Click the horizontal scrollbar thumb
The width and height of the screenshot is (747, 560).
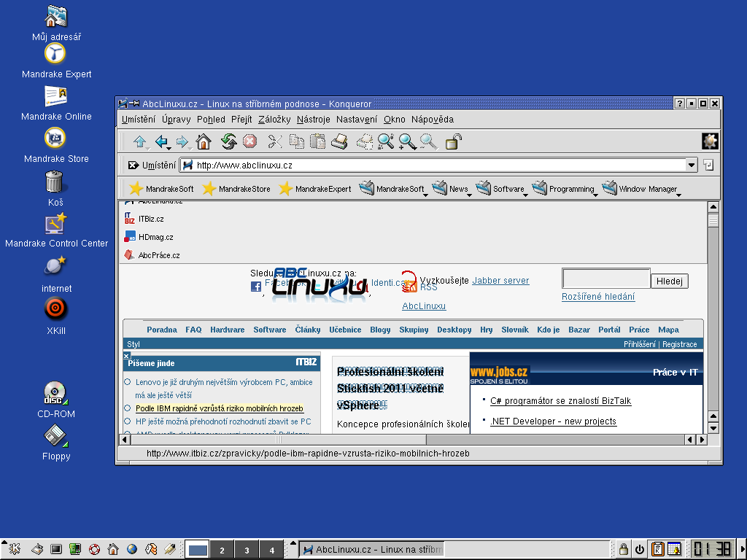click(x=279, y=440)
